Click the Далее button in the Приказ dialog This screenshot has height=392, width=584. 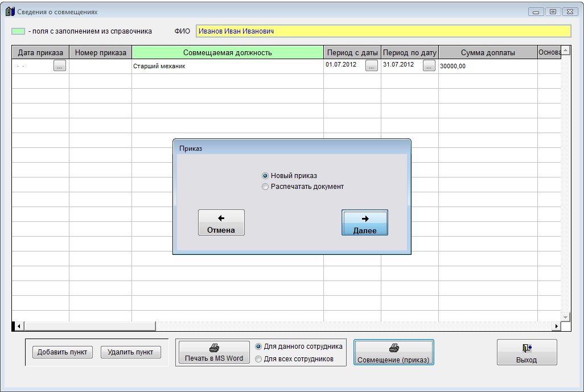click(365, 222)
